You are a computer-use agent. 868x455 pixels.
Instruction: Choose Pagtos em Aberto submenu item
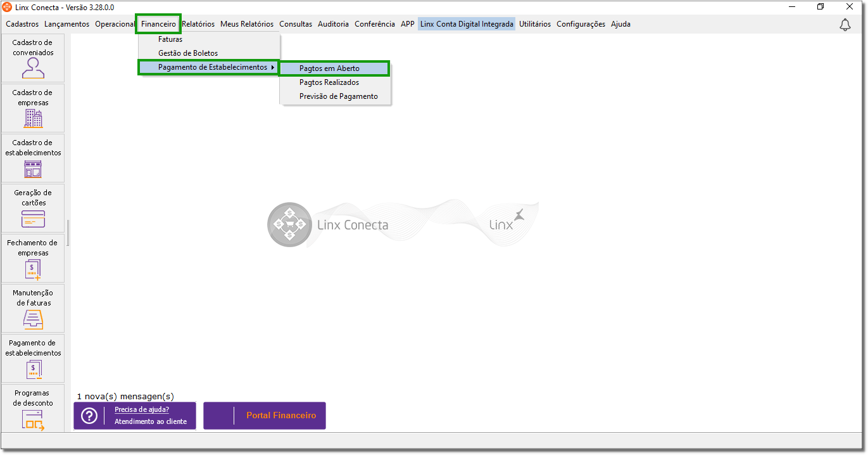334,68
